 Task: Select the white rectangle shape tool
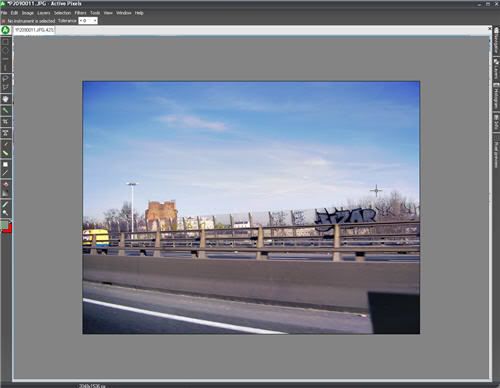5,164
